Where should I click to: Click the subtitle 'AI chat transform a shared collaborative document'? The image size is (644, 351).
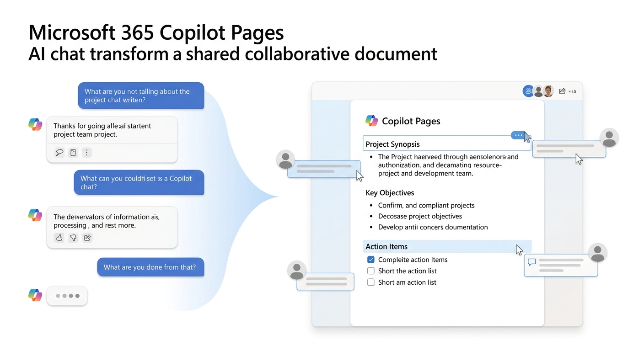[233, 54]
